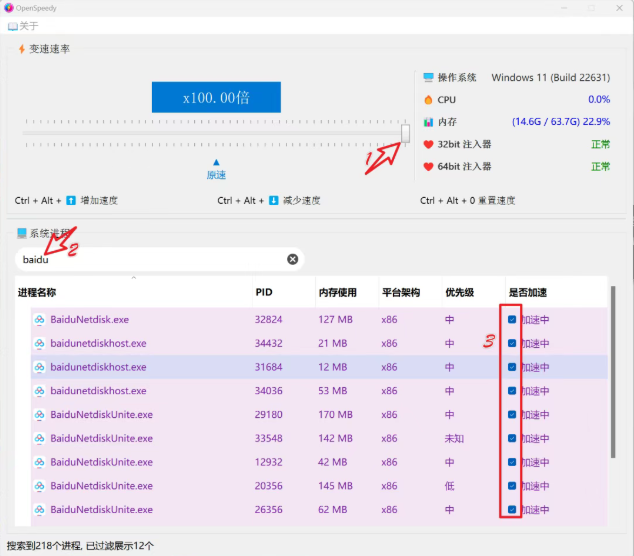Uncheck acceleration for PID 26356
Viewport: 634px width, 556px height.
pos(512,509)
